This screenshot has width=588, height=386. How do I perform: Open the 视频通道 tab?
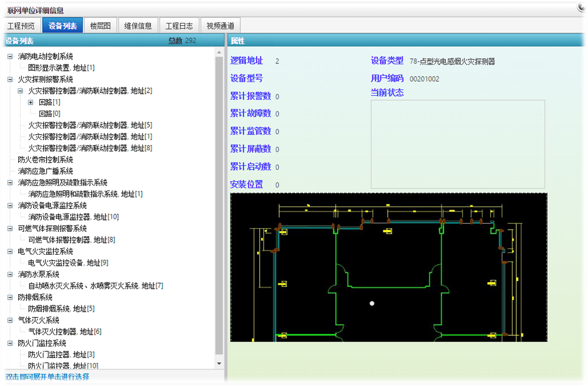coord(221,26)
